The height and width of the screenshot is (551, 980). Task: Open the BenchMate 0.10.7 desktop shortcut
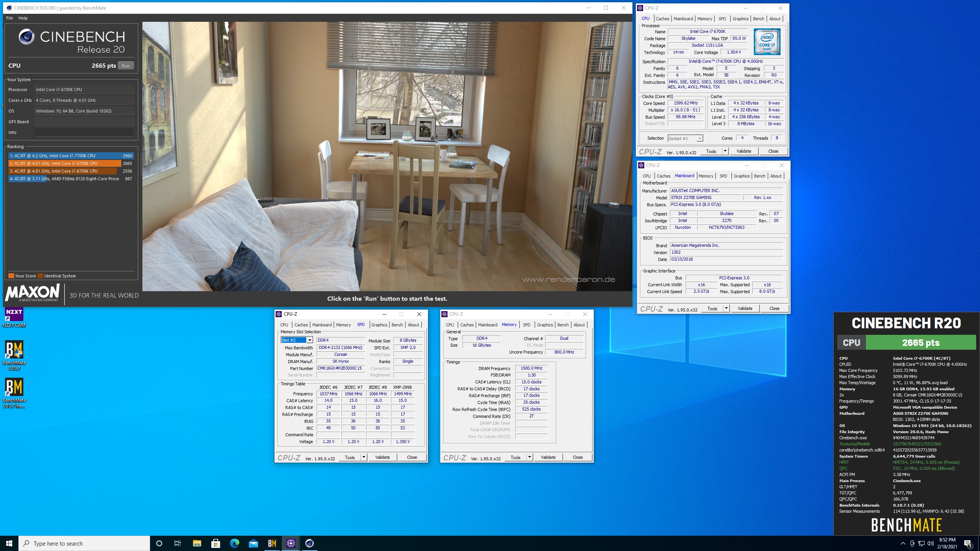(14, 355)
